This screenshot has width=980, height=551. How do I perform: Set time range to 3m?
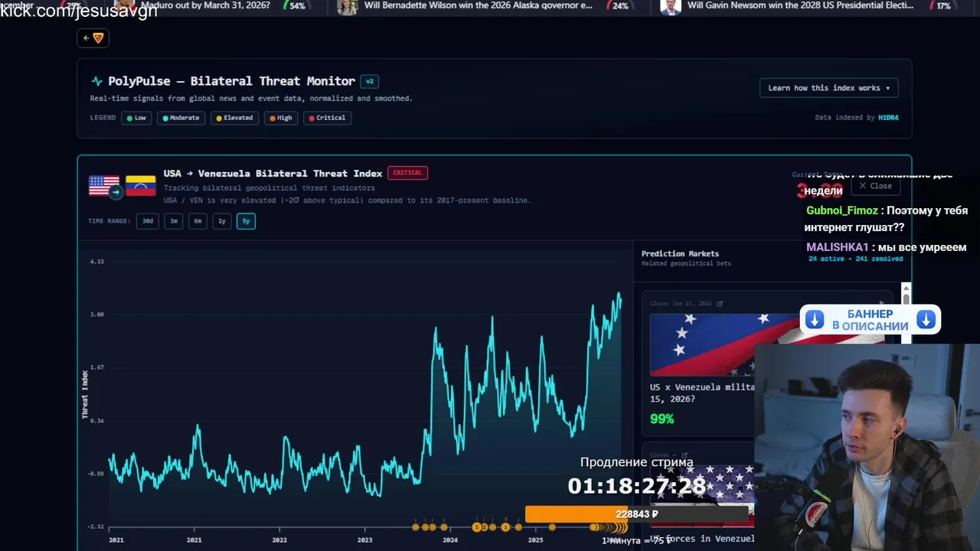point(174,221)
